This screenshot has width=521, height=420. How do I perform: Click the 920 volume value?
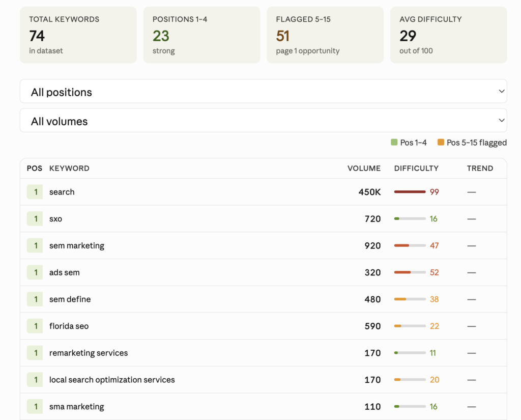point(372,246)
